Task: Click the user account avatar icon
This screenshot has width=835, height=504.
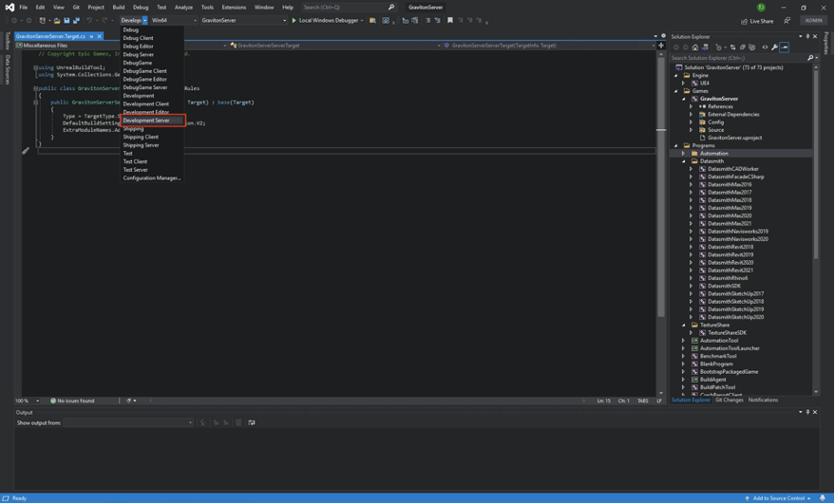Action: point(761,7)
